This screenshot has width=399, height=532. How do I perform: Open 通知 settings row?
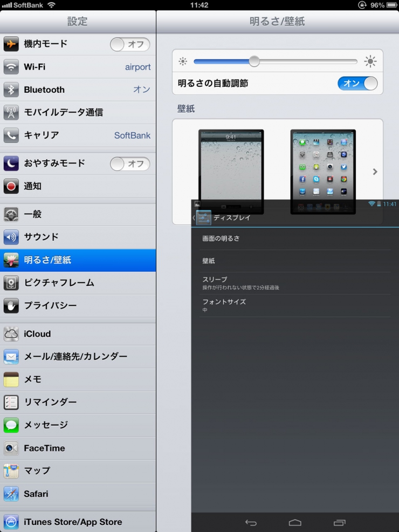click(78, 186)
